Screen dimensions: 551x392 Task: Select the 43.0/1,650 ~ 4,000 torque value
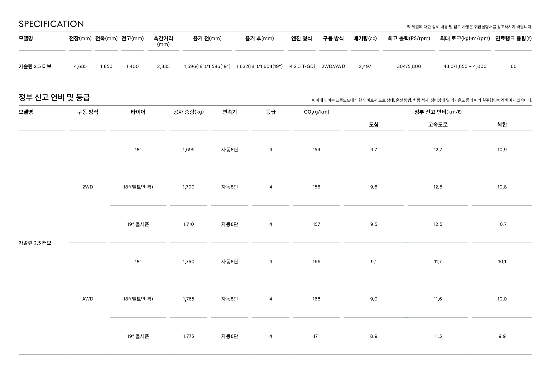point(465,66)
